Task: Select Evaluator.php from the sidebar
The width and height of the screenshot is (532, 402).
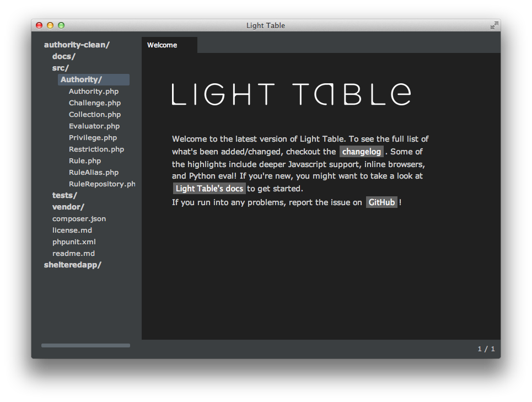Action: coord(94,126)
